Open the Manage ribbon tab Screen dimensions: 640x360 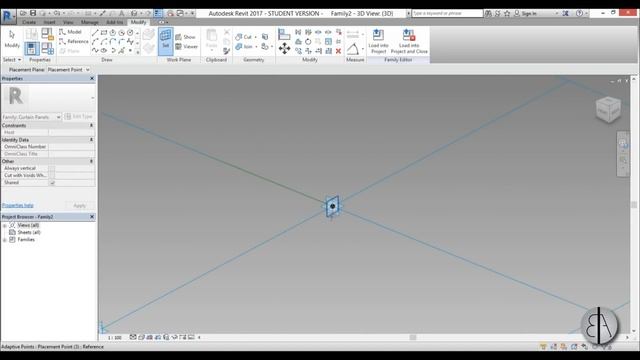pos(89,22)
